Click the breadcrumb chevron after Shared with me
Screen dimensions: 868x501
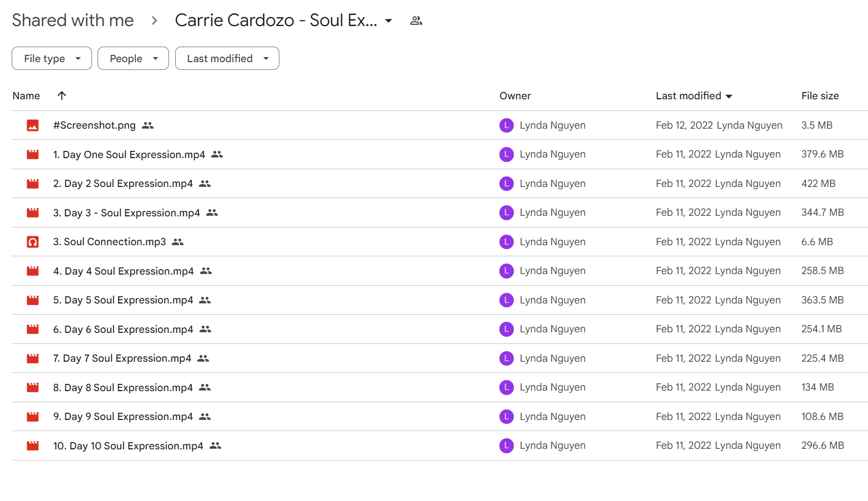tap(155, 21)
